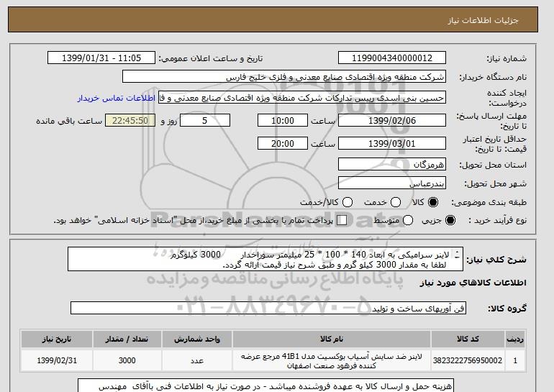The image size is (554, 392).
Task: Click the تاریخ نیاز column header
Action: pos(57,339)
